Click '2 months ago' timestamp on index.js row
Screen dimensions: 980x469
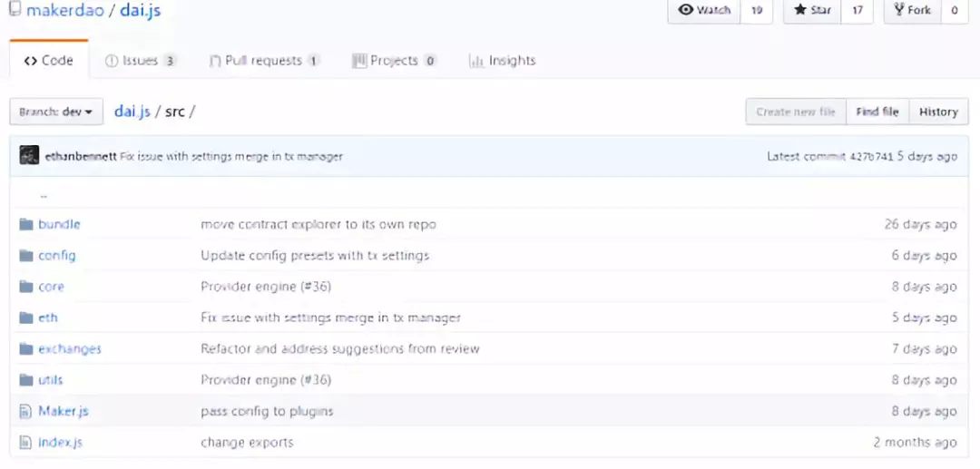tap(916, 443)
